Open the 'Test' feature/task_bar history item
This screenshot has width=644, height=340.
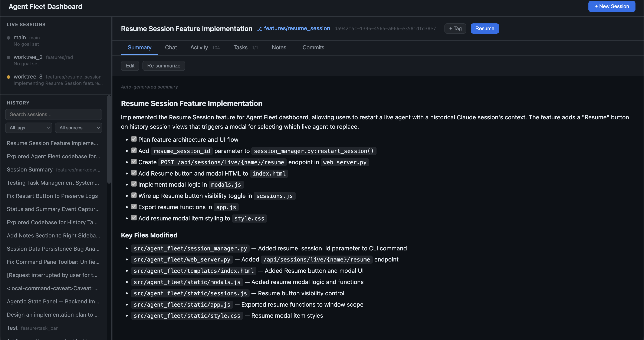[53, 328]
